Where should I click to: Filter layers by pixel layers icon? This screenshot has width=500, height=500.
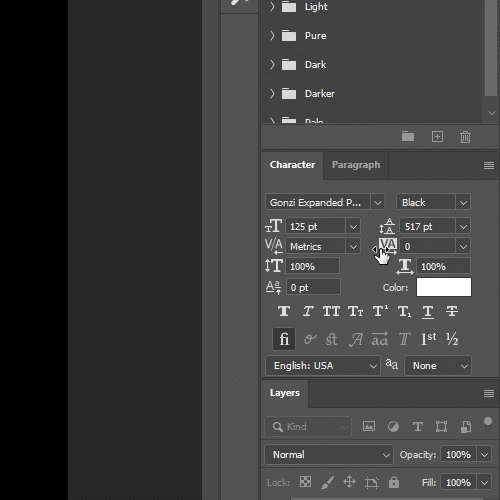(369, 426)
